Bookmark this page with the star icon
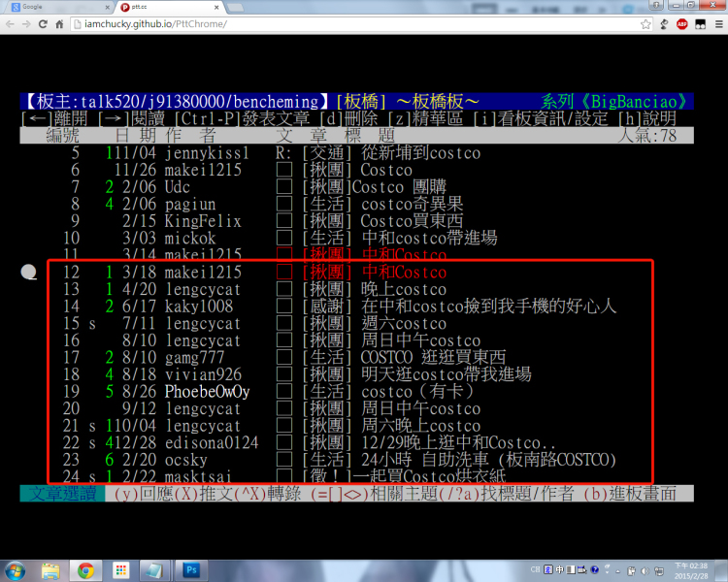This screenshot has height=582, width=728. click(645, 24)
